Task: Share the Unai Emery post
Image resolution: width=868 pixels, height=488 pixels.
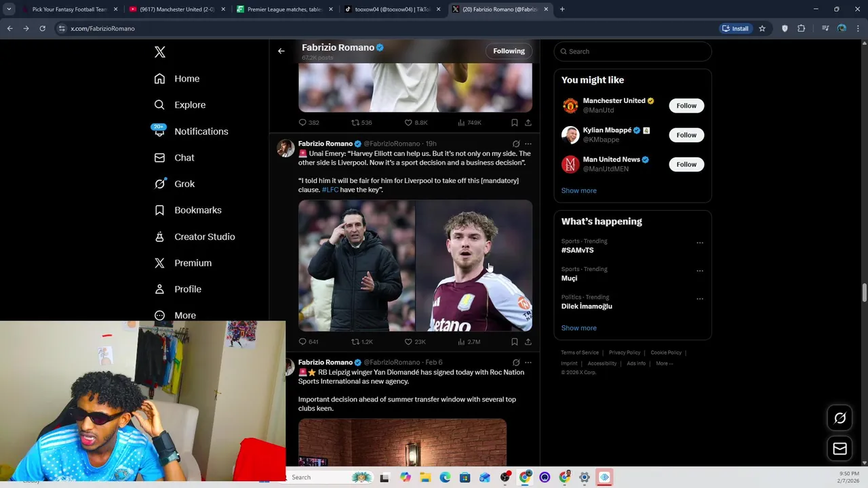Action: [528, 342]
